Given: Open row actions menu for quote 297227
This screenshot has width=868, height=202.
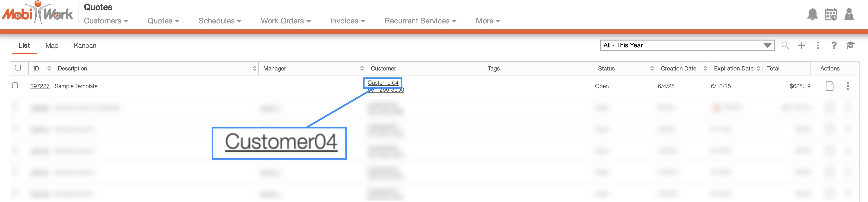Looking at the screenshot, I should 848,86.
